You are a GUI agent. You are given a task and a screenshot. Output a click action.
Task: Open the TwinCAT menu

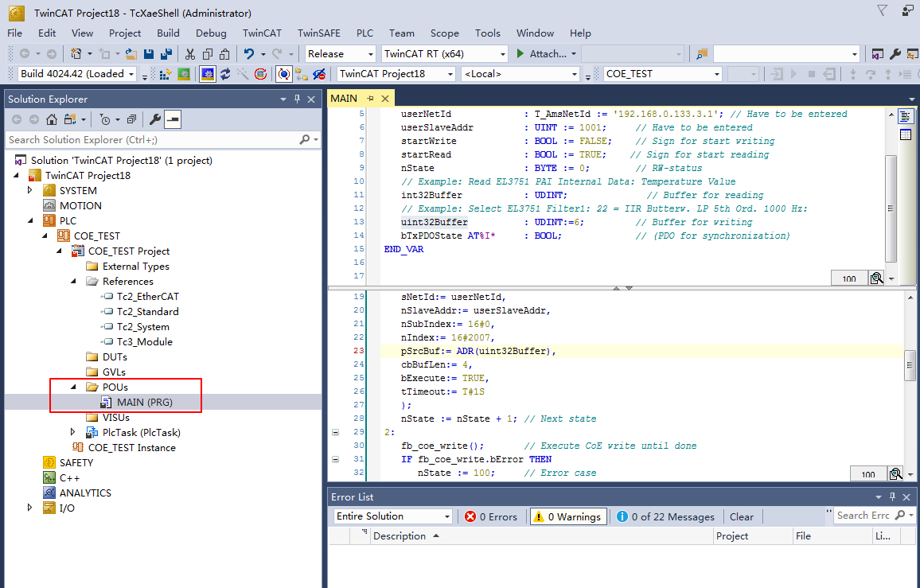tap(262, 33)
